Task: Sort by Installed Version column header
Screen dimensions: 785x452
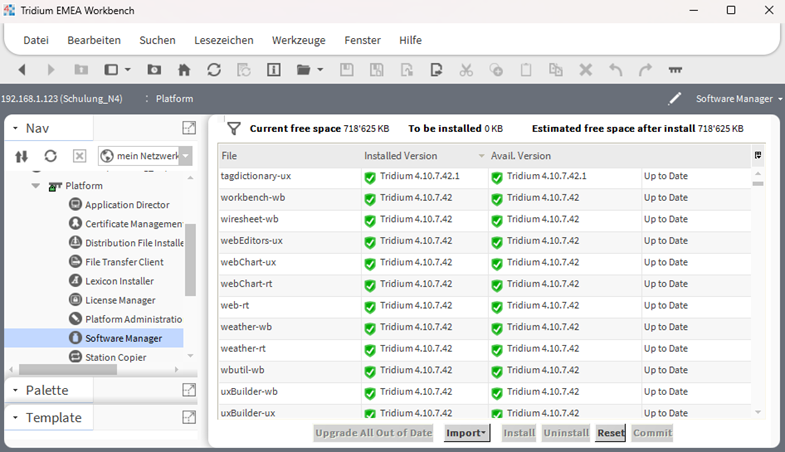Action: (x=424, y=156)
